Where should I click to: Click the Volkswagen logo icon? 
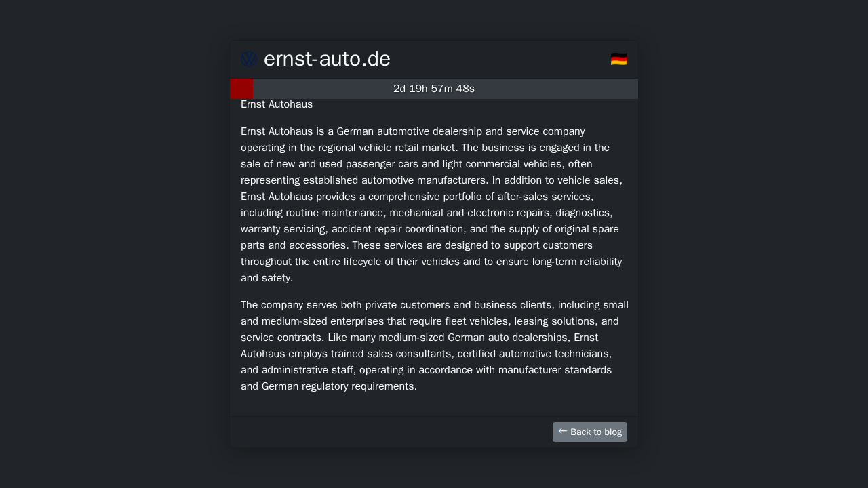point(249,59)
